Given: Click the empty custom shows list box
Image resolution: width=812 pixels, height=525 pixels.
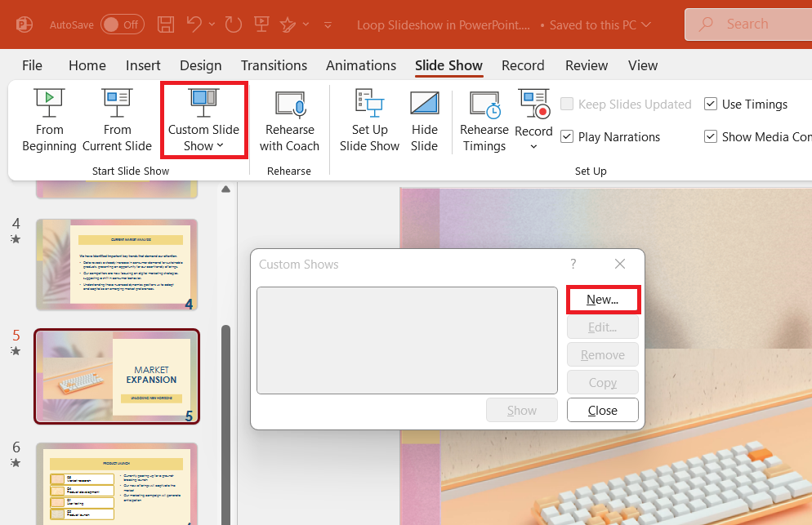Looking at the screenshot, I should pos(407,340).
